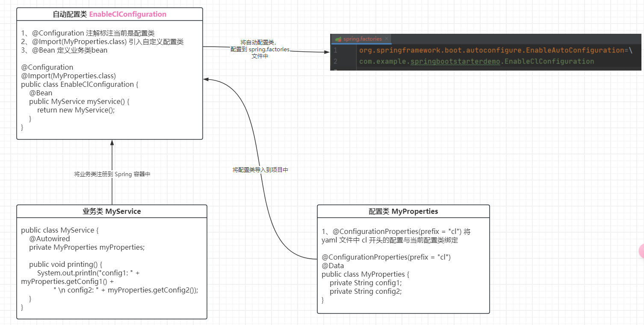Click the @Data annotation line

click(x=333, y=266)
